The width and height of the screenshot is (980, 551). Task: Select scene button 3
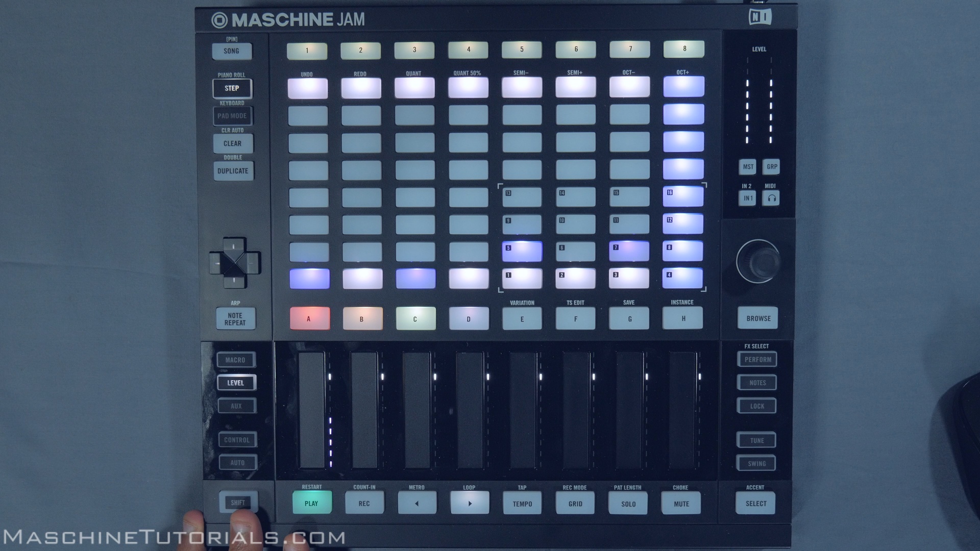coord(414,49)
